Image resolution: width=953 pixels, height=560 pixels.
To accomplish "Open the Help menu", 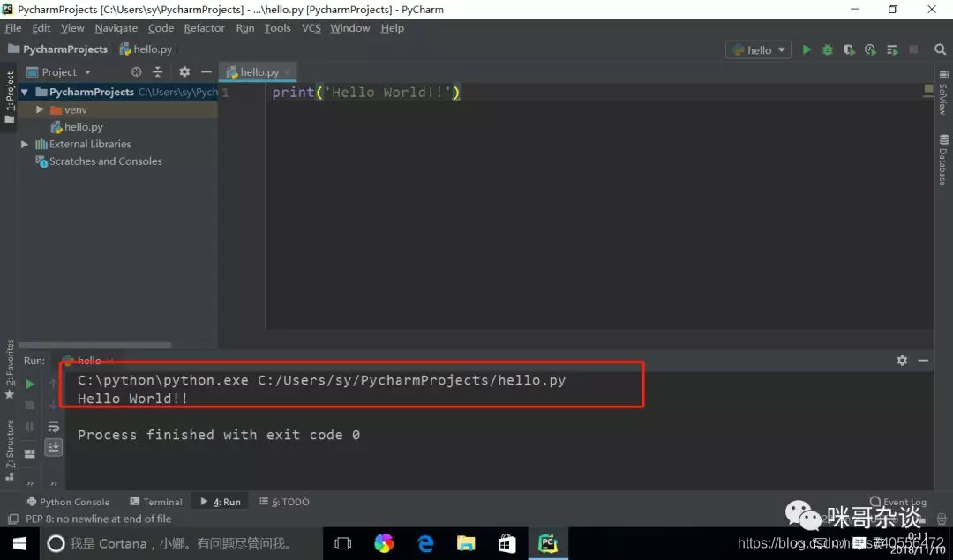I will (x=392, y=28).
